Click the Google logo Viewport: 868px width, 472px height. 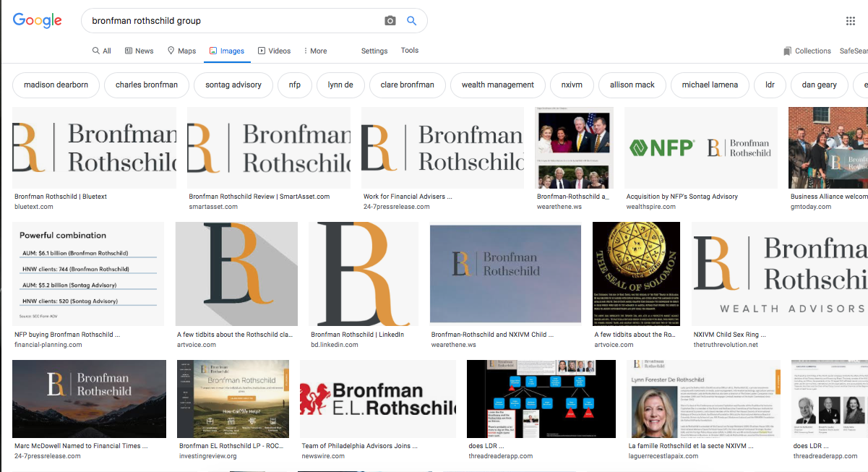38,20
